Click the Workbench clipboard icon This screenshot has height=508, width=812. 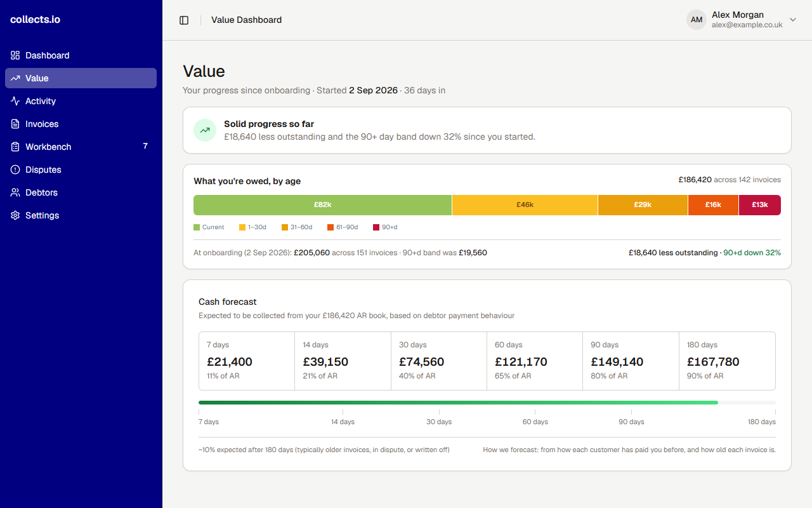tap(15, 147)
